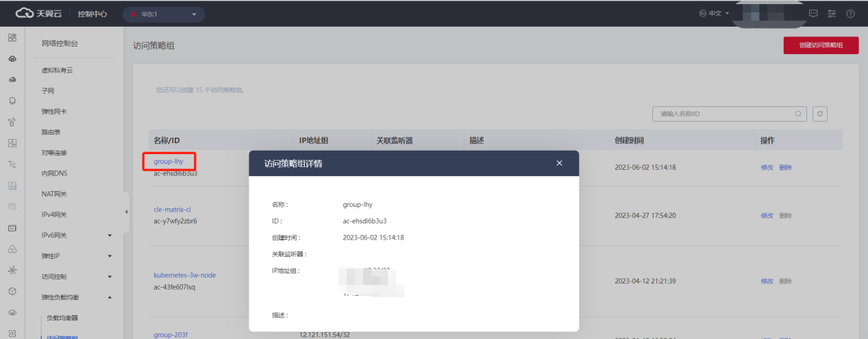Screen dimensions: 868x339
Task: Collapse the sidebar using the side handle arrow
Action: (126, 212)
